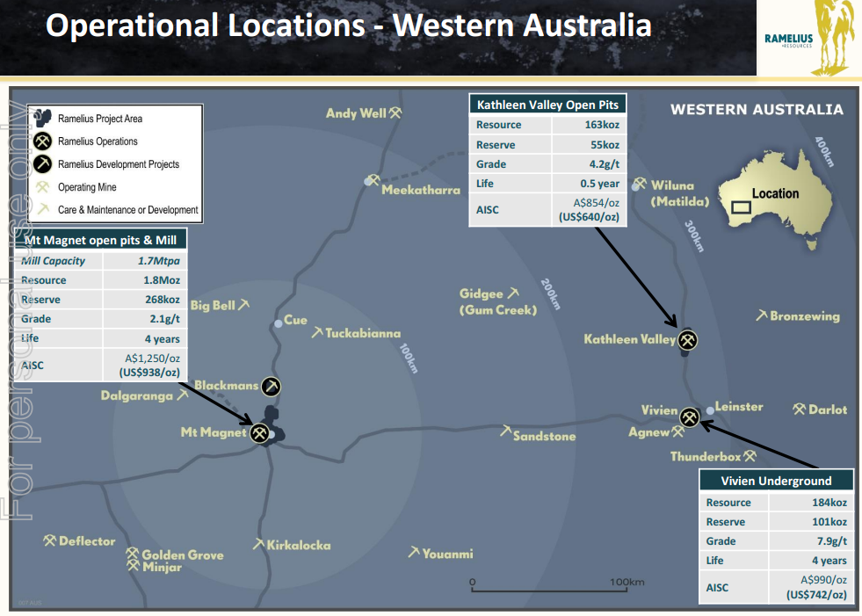Click the Dalgaranga pick icon
This screenshot has height=616, width=862.
pos(183,394)
